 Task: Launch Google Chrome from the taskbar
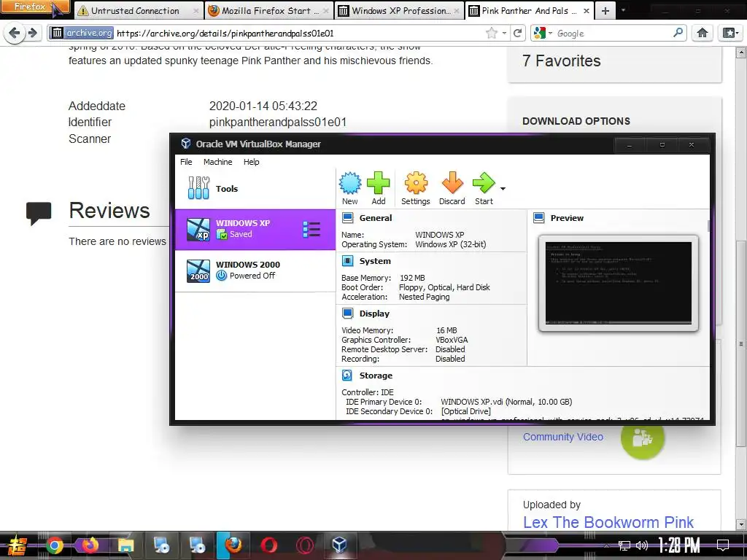click(54, 545)
